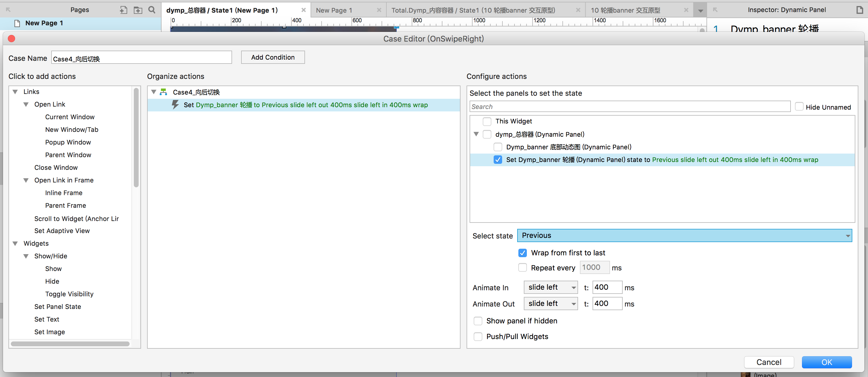Viewport: 868px width, 377px height.
Task: Select Set Panel State action
Action: pyautogui.click(x=58, y=307)
